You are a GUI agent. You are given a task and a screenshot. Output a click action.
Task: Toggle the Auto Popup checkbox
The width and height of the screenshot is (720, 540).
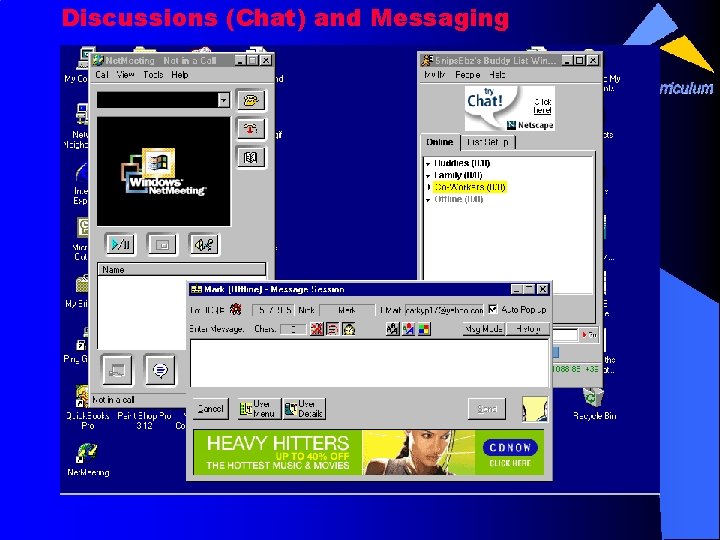493,309
